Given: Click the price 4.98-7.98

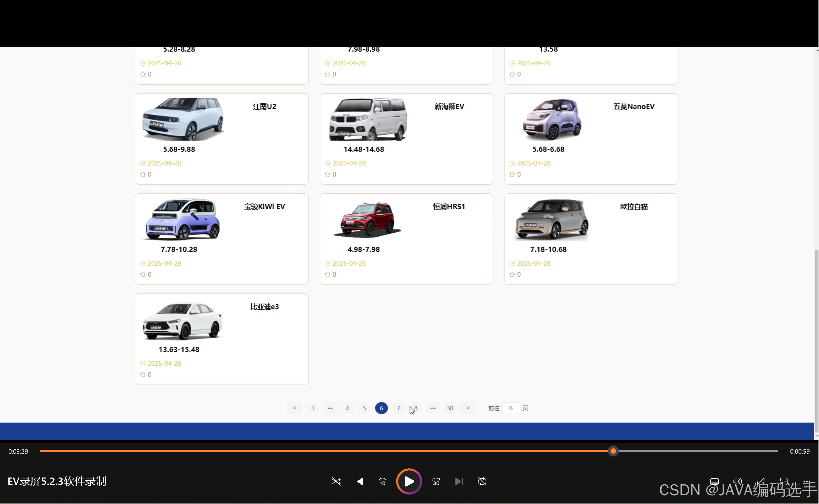Looking at the screenshot, I should click(364, 249).
